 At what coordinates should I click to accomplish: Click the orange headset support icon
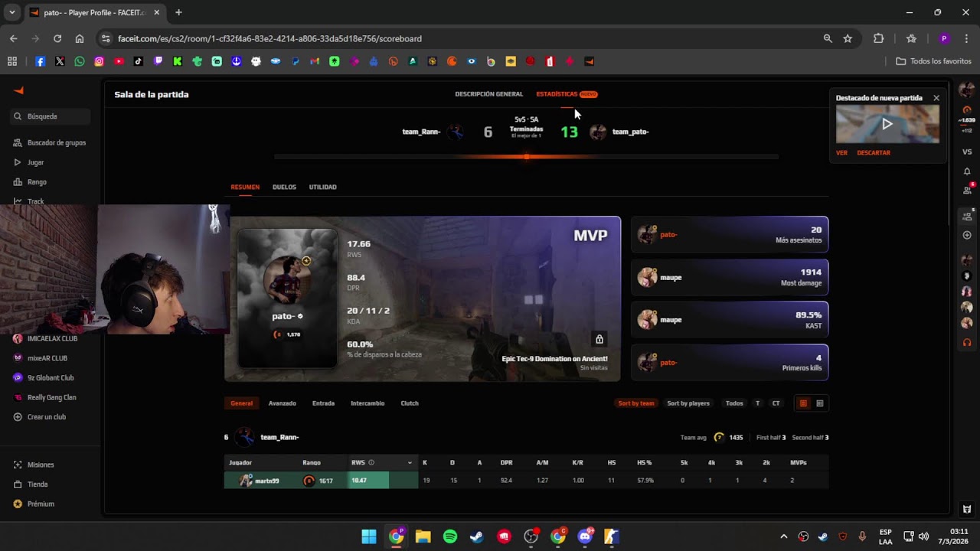pyautogui.click(x=967, y=342)
